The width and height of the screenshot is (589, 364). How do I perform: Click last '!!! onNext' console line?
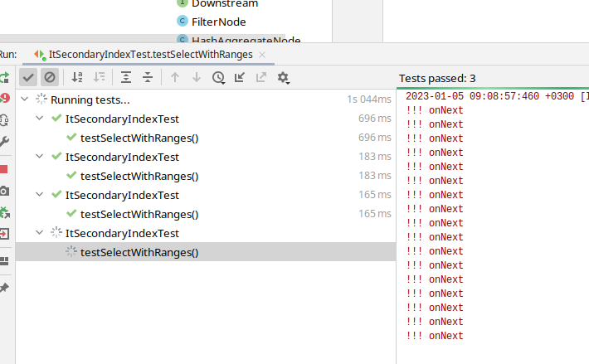pos(435,336)
